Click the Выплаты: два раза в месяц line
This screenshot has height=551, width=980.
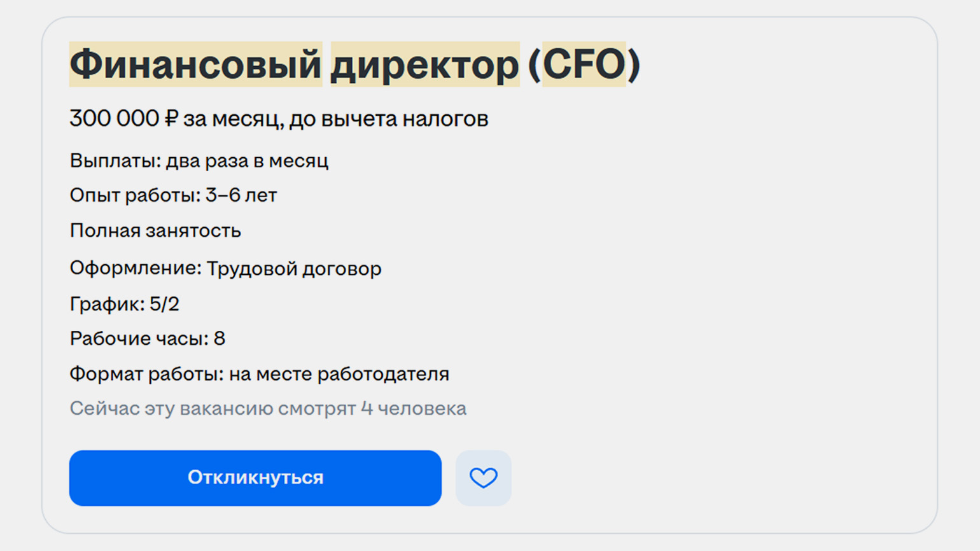[x=199, y=161]
